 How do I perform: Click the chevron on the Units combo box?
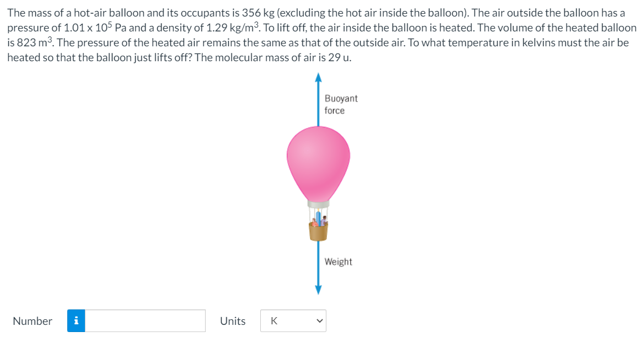[x=319, y=320]
